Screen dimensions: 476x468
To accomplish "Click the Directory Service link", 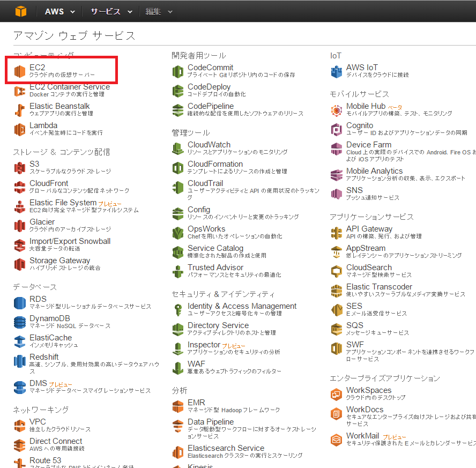I will point(218,325).
